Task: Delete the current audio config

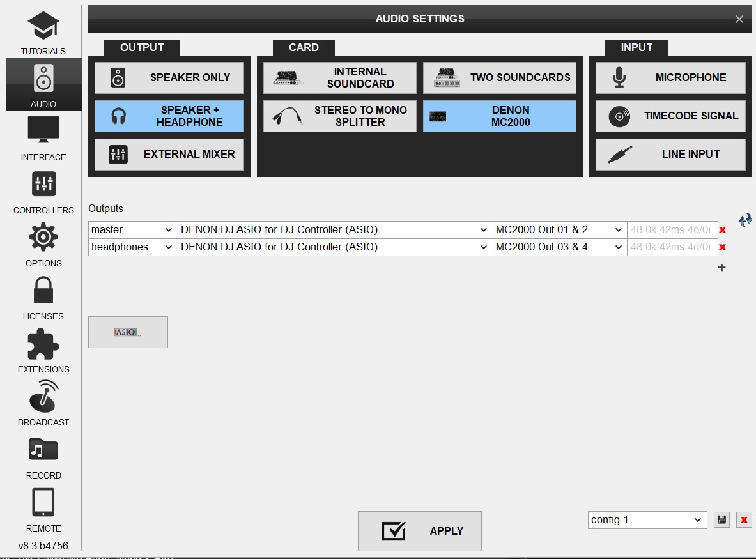Action: [x=744, y=520]
